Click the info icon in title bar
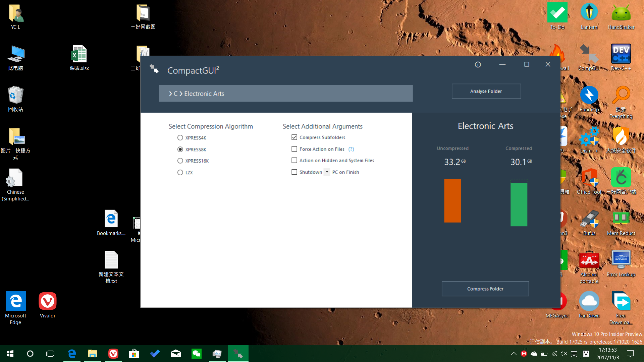This screenshot has width=644, height=362. point(478,65)
